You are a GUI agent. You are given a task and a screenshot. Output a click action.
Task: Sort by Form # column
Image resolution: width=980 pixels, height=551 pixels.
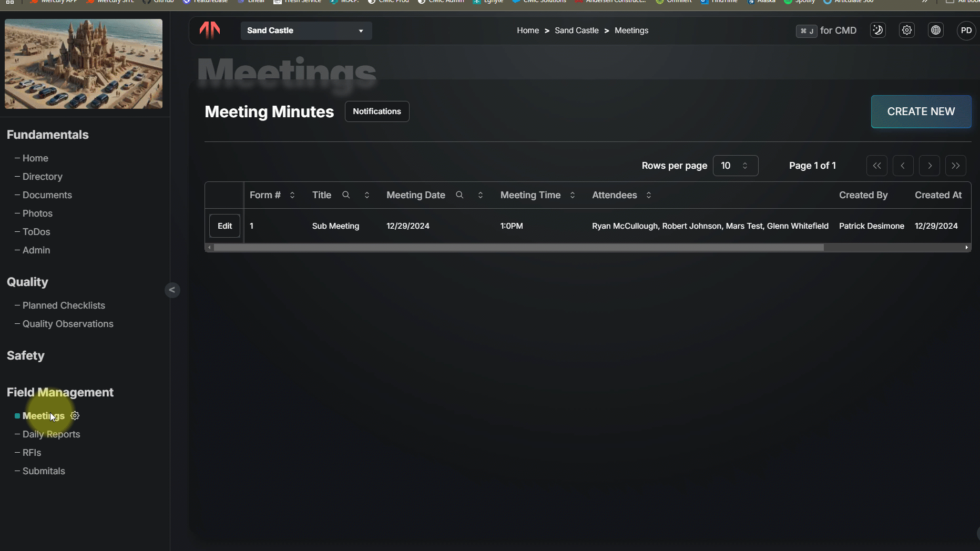pos(292,195)
